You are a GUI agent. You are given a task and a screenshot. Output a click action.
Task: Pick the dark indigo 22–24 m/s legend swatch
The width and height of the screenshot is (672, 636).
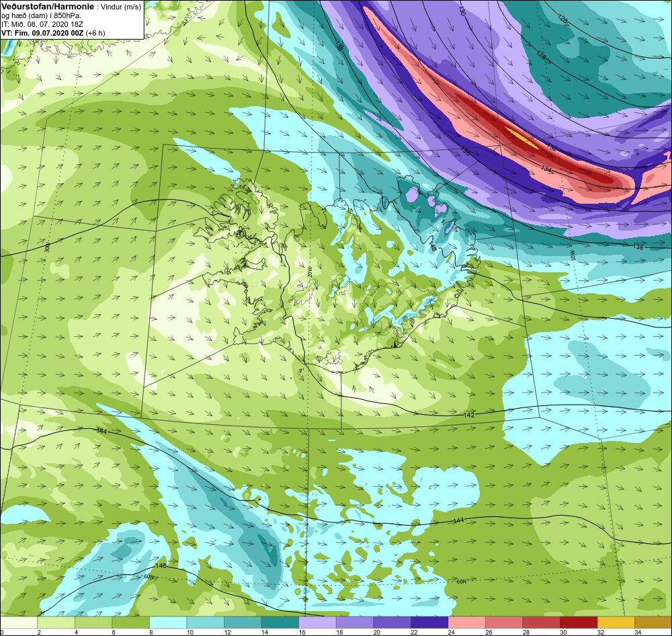(x=429, y=622)
